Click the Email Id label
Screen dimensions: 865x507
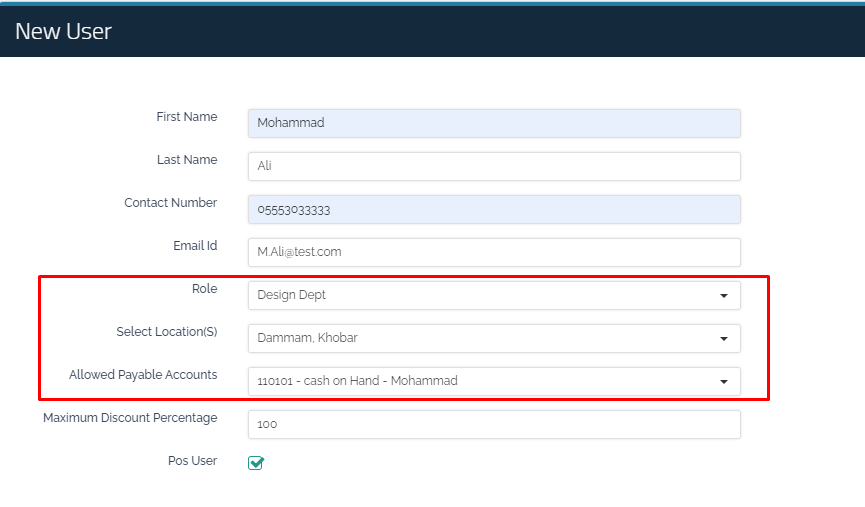click(x=194, y=246)
